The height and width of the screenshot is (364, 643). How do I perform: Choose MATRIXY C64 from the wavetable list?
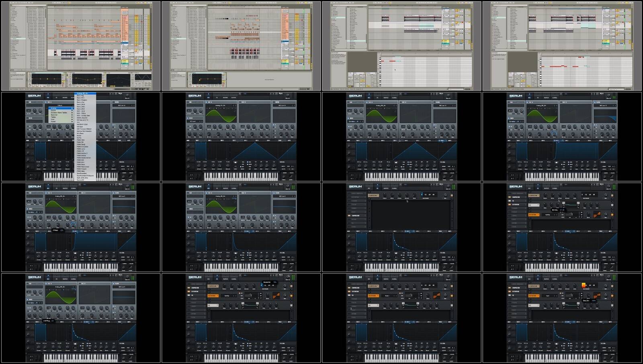point(82,125)
